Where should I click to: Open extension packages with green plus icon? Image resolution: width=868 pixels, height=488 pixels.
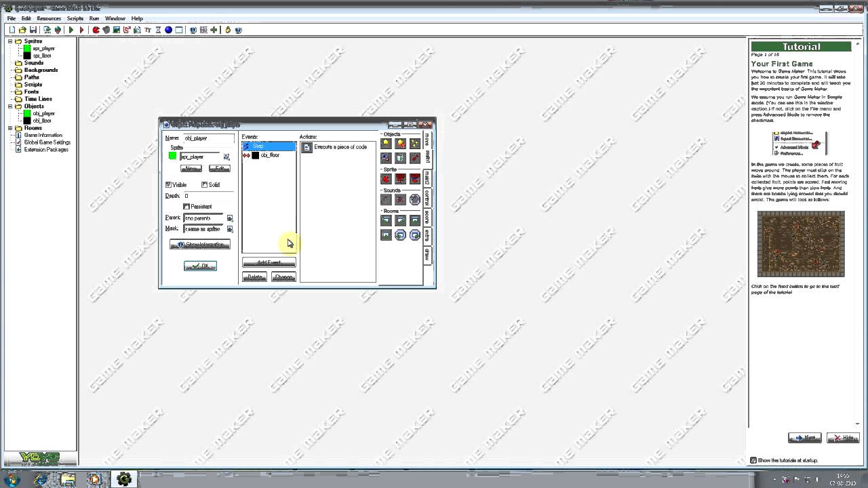pos(214,30)
